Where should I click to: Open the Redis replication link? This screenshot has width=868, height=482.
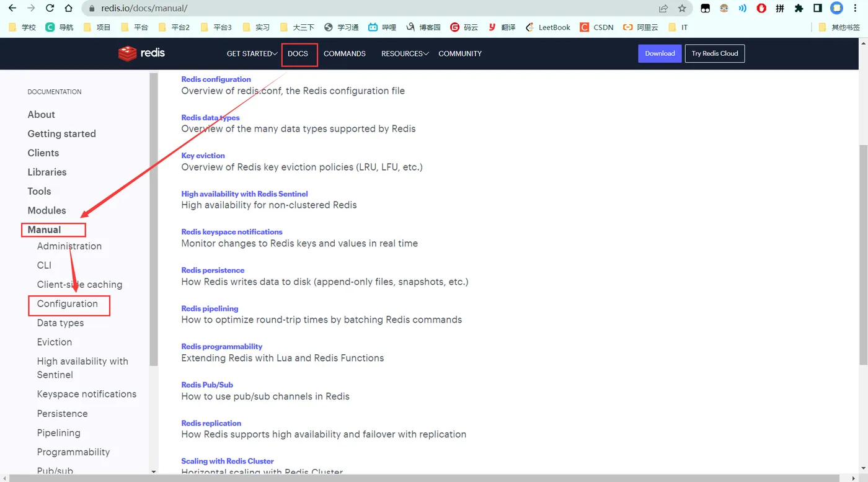click(211, 423)
